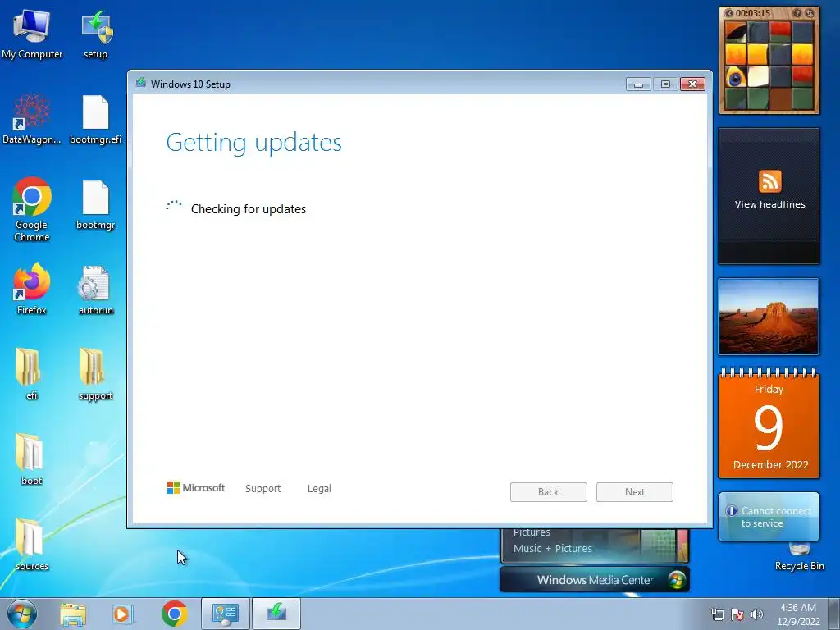Click the Show desktop strip

point(834,614)
